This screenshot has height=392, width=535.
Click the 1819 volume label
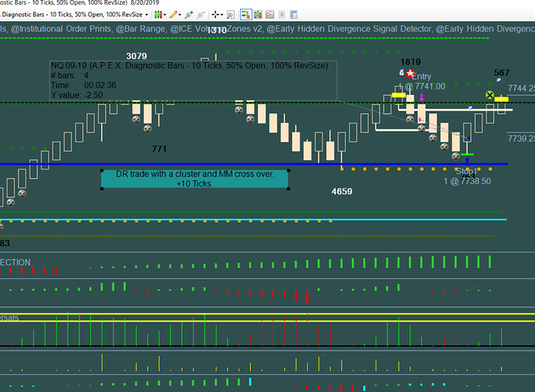tap(410, 62)
